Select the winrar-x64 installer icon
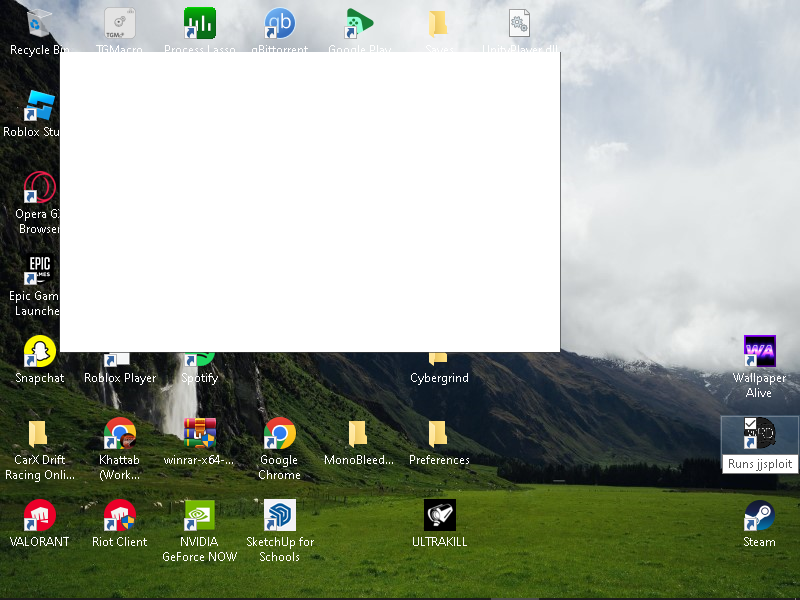Viewport: 800px width, 600px height. [x=199, y=434]
